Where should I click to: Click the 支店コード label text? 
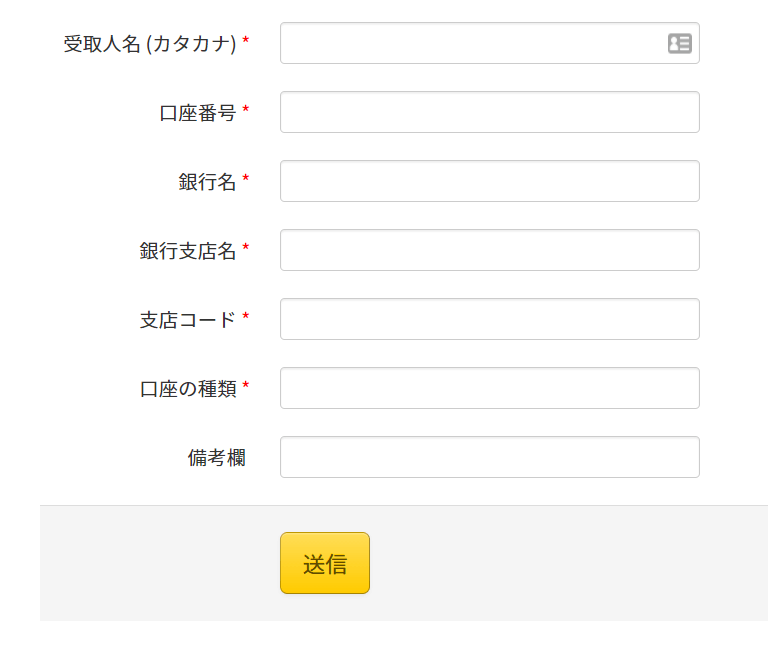point(188,320)
